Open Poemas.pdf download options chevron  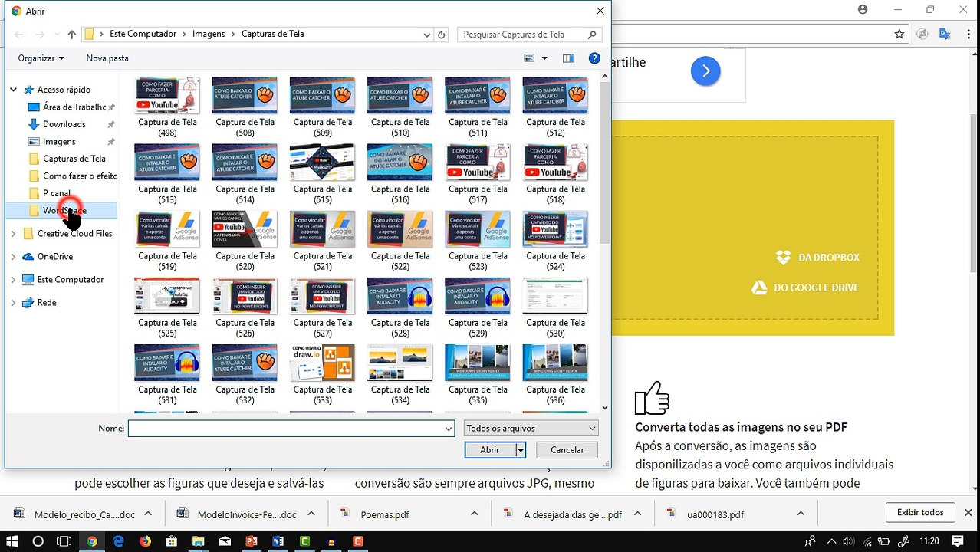(475, 514)
